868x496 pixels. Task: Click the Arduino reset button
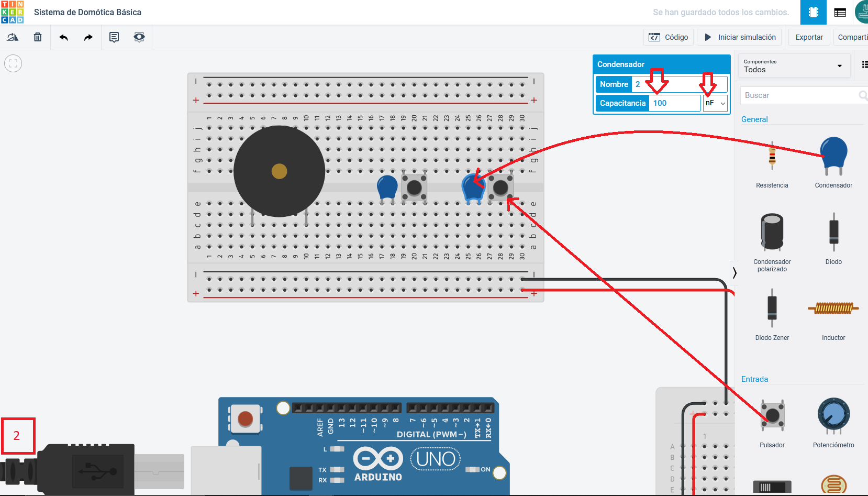pyautogui.click(x=245, y=419)
